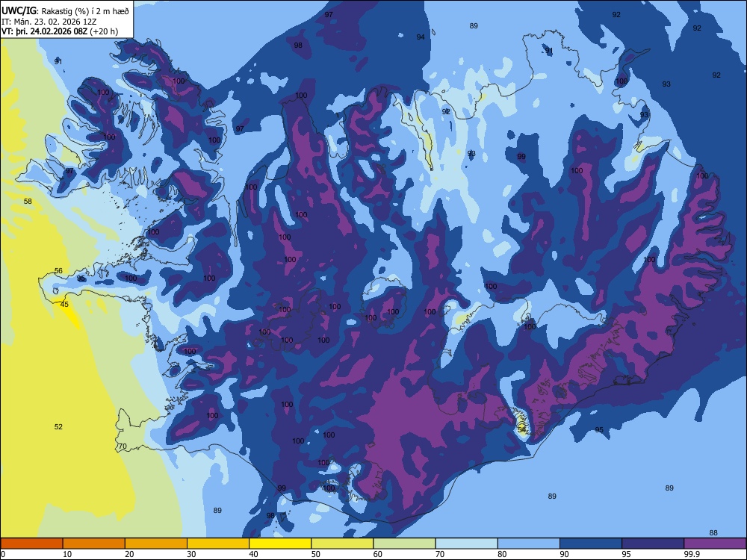Select the light blue 80–90 legend swatch
The width and height of the screenshot is (747, 560).
click(x=529, y=544)
